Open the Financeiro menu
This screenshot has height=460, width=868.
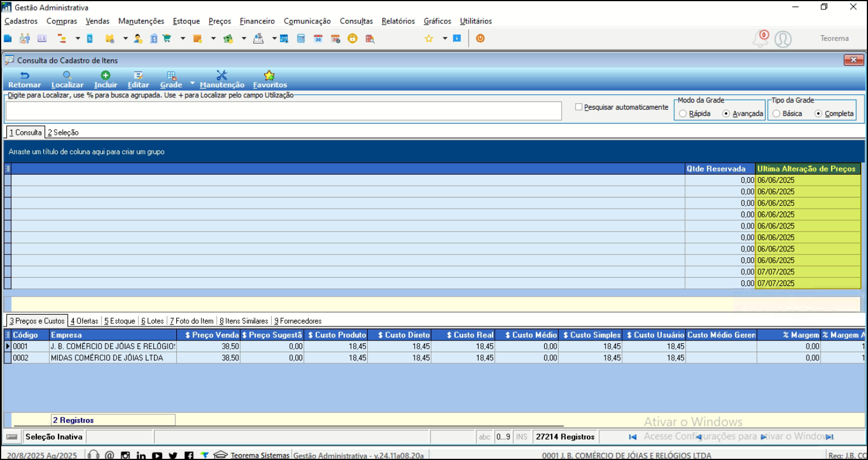tap(257, 21)
